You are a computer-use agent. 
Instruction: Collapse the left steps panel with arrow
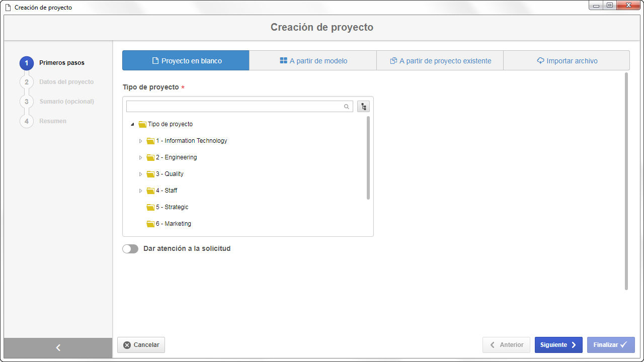point(58,347)
